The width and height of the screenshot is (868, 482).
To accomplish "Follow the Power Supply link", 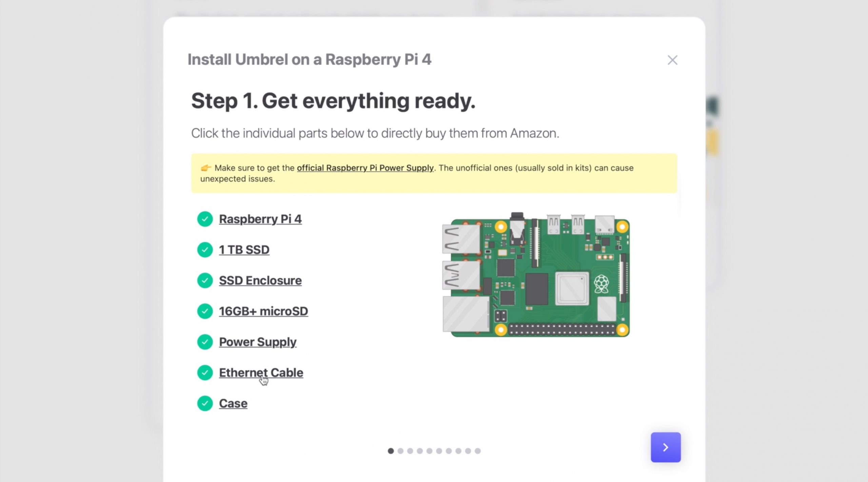I will coord(257,342).
